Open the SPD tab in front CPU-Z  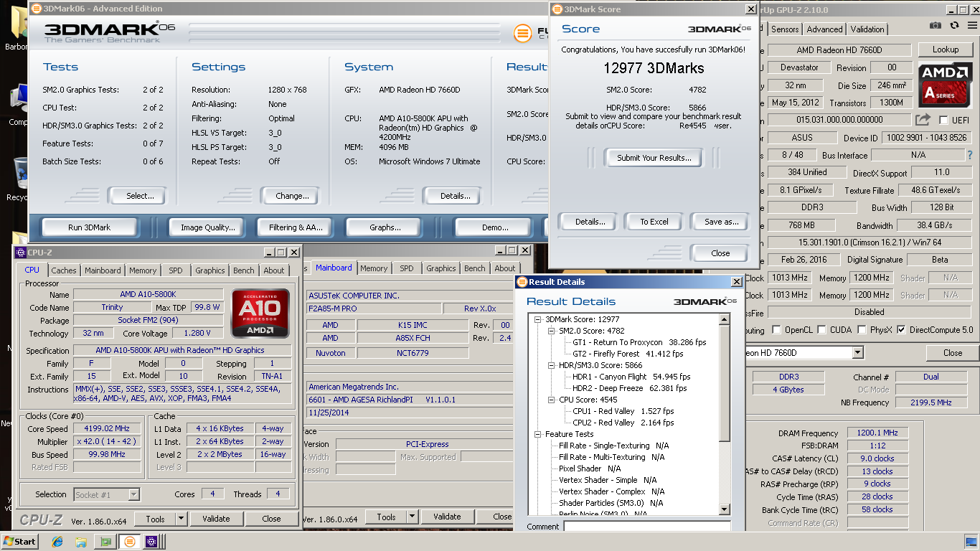pos(175,270)
